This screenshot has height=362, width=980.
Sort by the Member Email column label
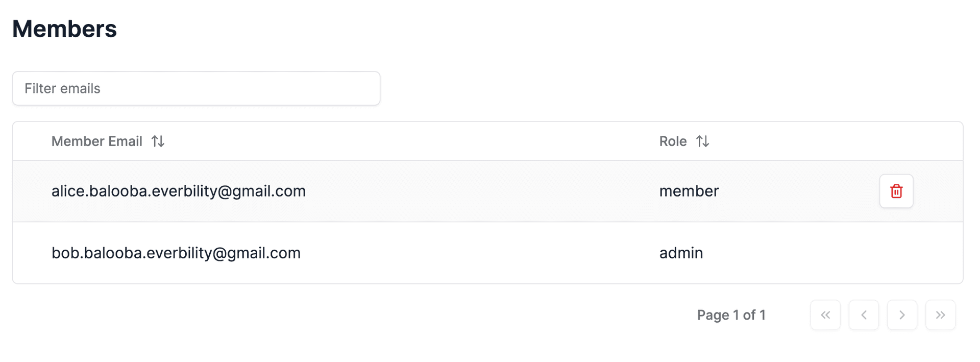pyautogui.click(x=97, y=141)
